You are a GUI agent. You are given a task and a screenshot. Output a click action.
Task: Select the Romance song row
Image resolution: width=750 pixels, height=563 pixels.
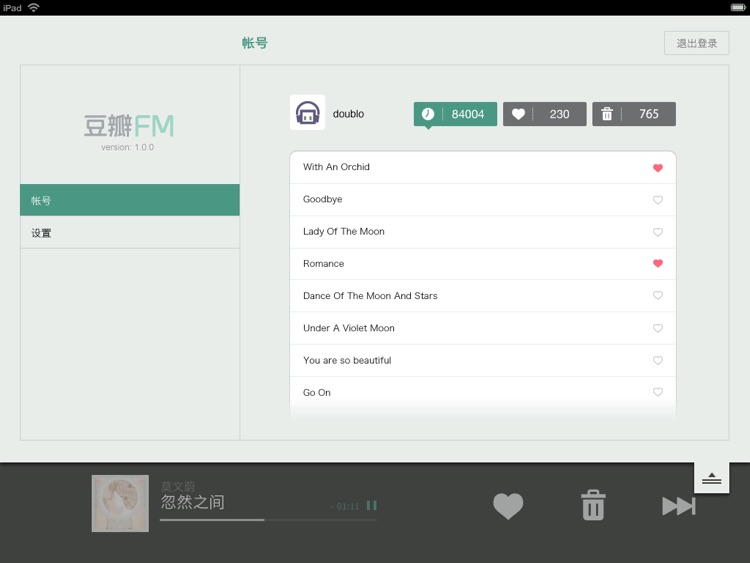click(x=483, y=264)
